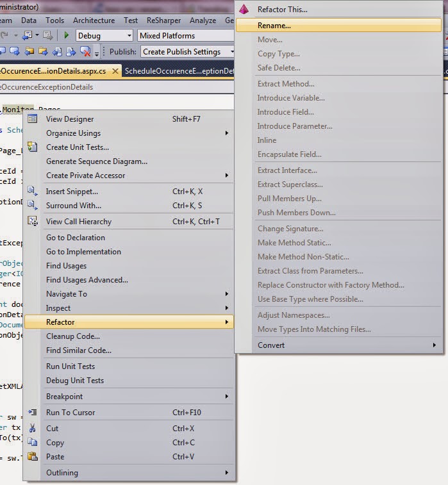Switch to the ScheduleOccurenceE...eptionDet tab

(178, 71)
